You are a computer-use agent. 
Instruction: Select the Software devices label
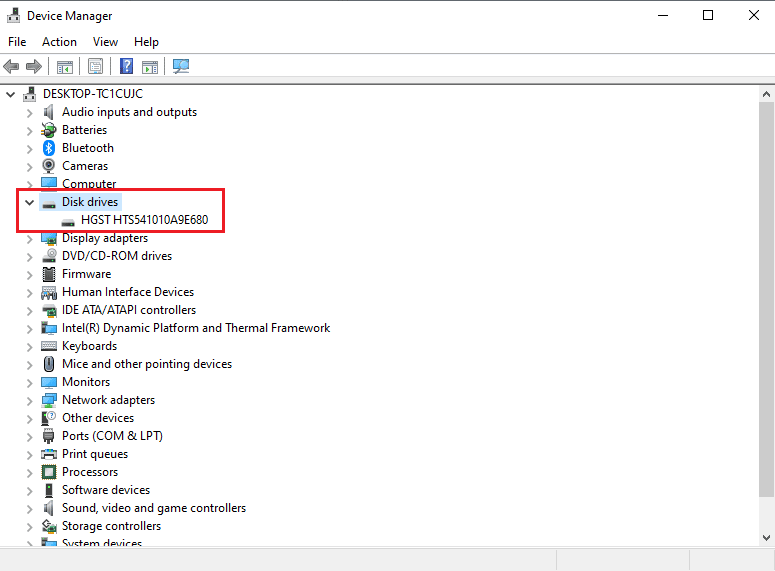click(x=106, y=490)
